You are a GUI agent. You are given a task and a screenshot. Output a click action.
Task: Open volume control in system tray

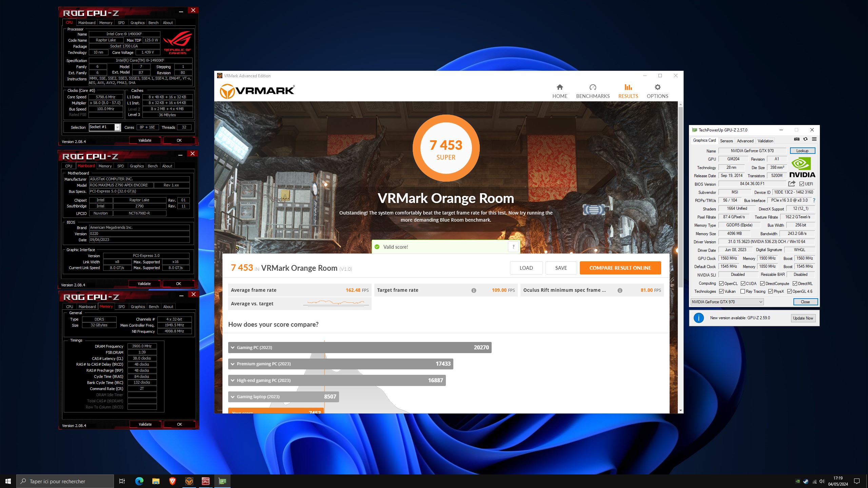822,481
